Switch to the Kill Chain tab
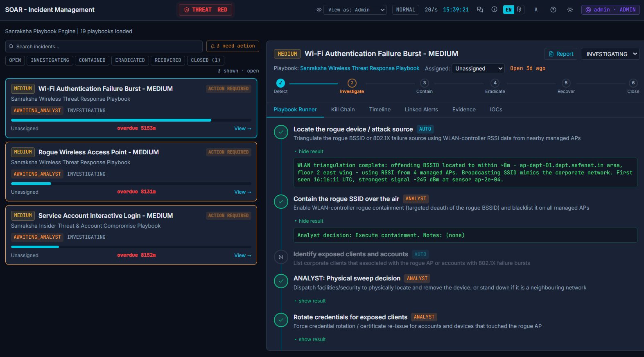This screenshot has height=357, width=644. point(343,110)
